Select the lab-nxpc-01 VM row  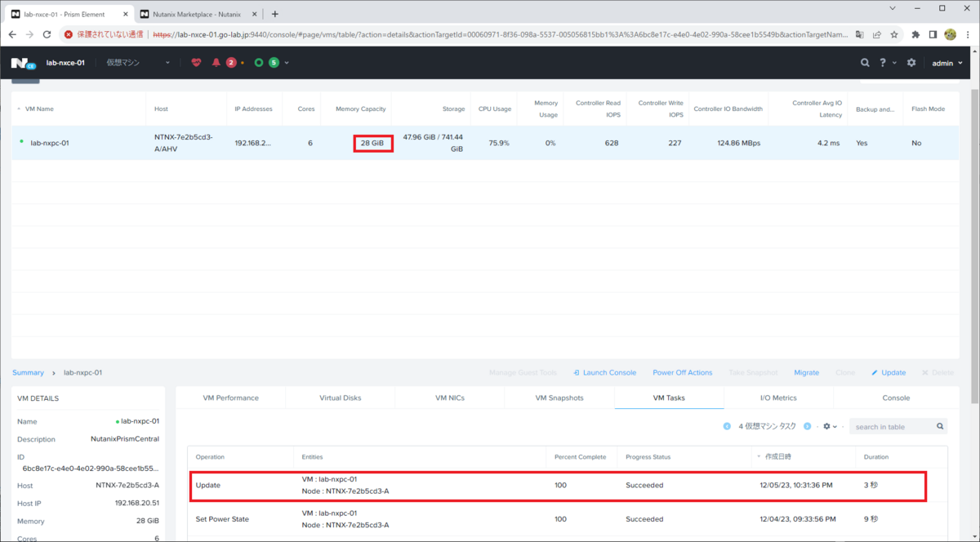pyautogui.click(x=485, y=143)
